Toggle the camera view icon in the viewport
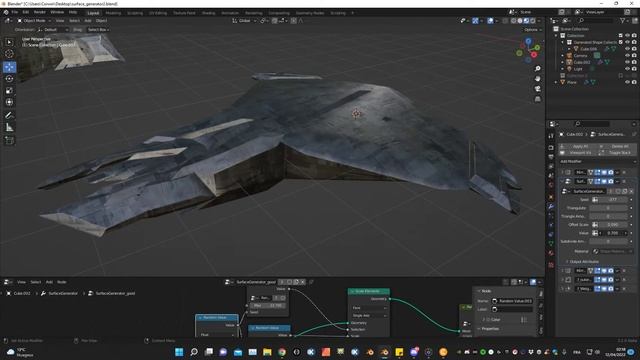Image resolution: width=640 pixels, height=360 pixels. click(x=538, y=89)
